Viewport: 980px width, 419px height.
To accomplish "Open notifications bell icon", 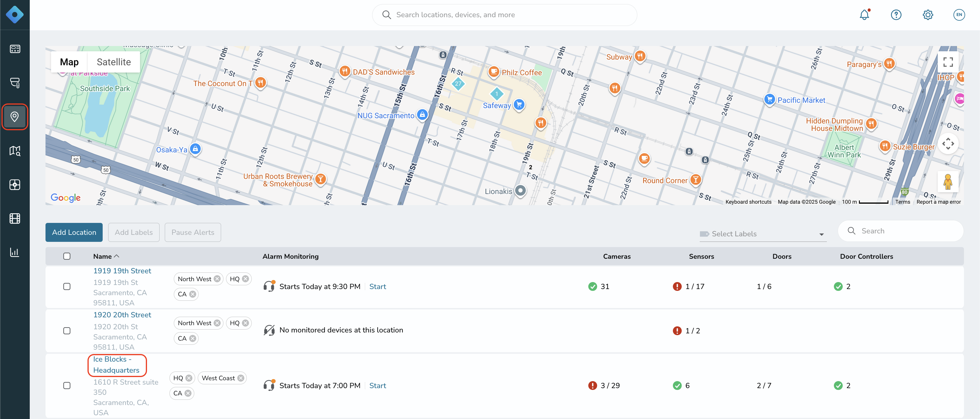I will click(x=864, y=15).
